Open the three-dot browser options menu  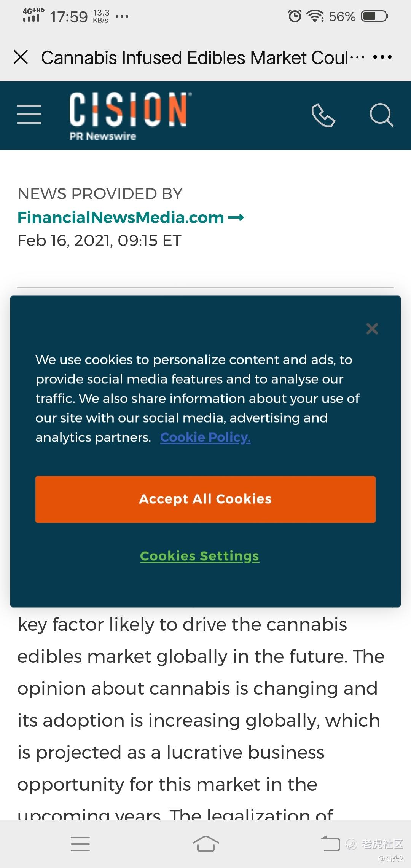pyautogui.click(x=382, y=57)
